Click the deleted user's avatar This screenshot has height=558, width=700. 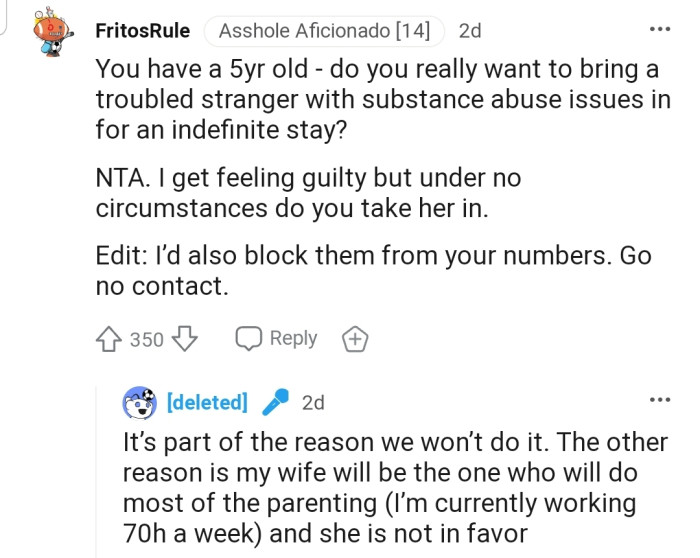coord(140,402)
